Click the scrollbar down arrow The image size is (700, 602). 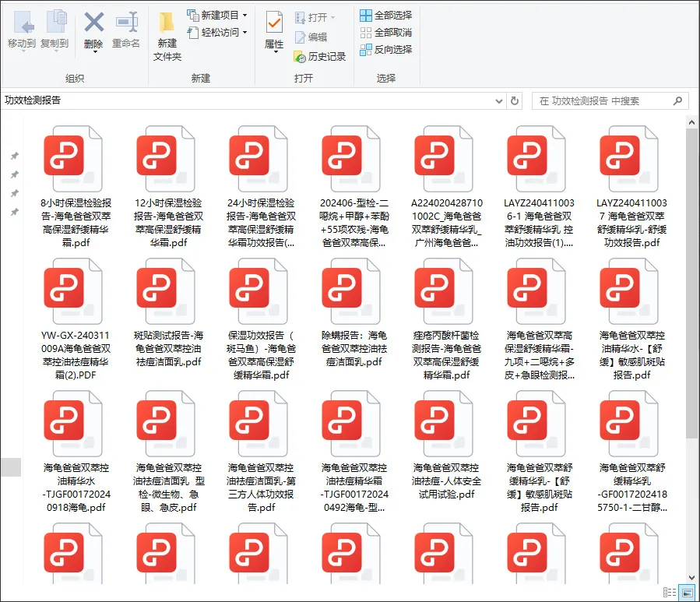[692, 578]
